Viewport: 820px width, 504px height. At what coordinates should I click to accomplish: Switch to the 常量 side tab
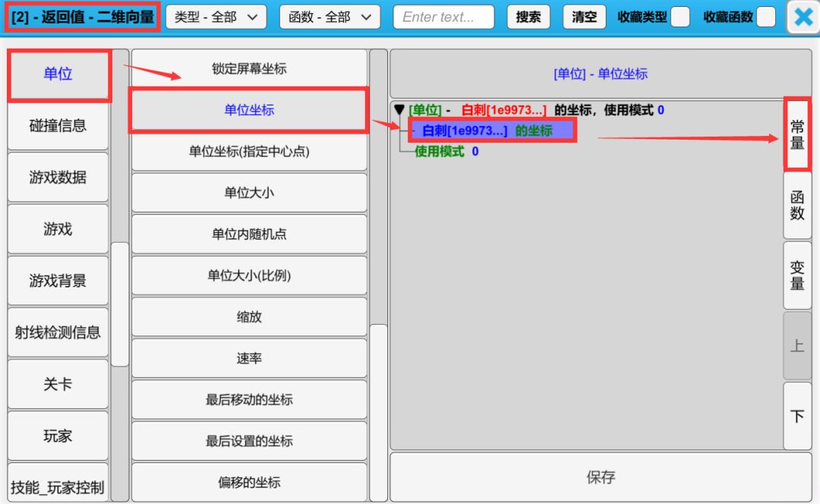point(797,134)
